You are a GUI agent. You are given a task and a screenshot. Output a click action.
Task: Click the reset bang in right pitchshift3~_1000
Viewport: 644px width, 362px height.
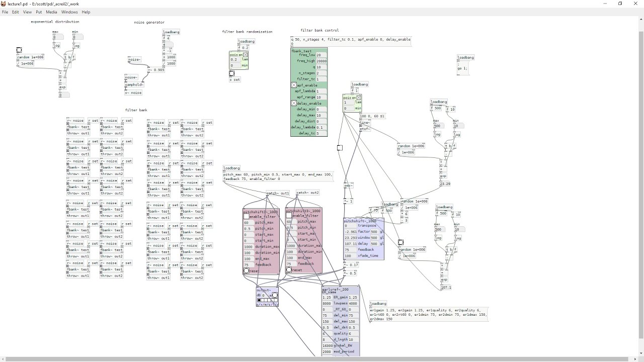289,270
